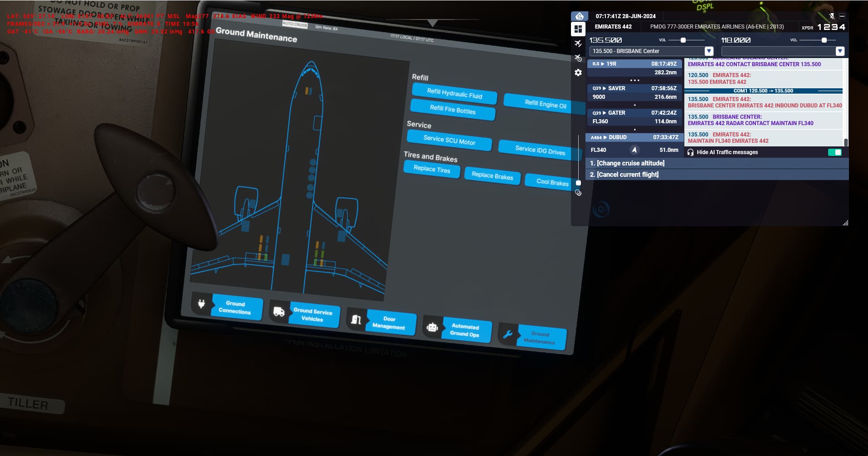
Task: Expand the 135.500 BRISBANE Center frequency dropdown
Action: 709,51
